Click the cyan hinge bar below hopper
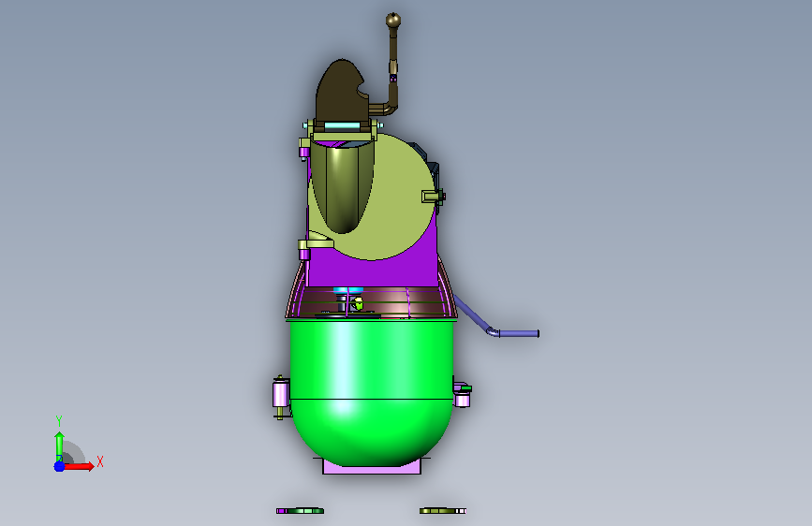This screenshot has width=812, height=526. [x=342, y=125]
